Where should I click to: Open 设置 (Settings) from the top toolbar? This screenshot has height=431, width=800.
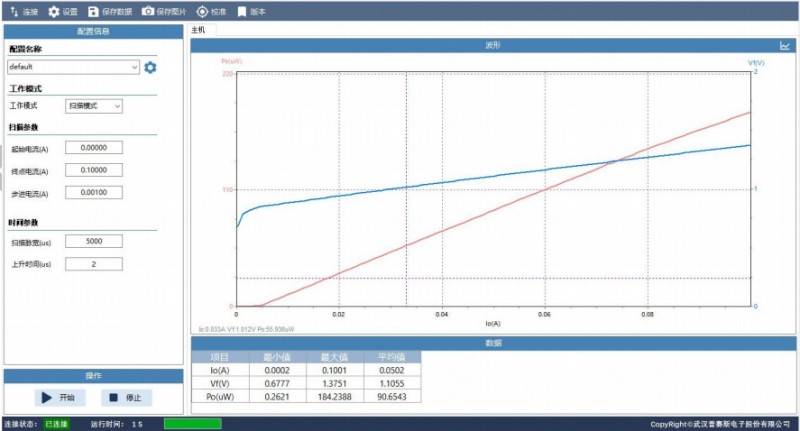pyautogui.click(x=54, y=11)
